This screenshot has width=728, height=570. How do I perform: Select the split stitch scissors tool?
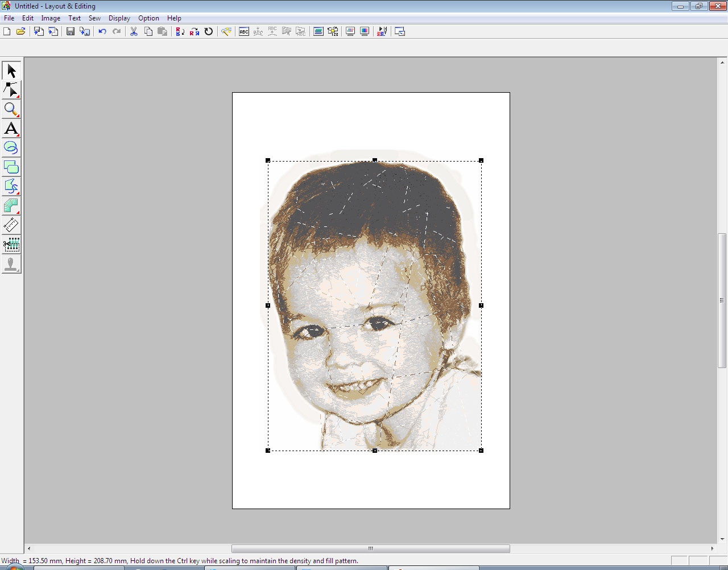click(11, 245)
